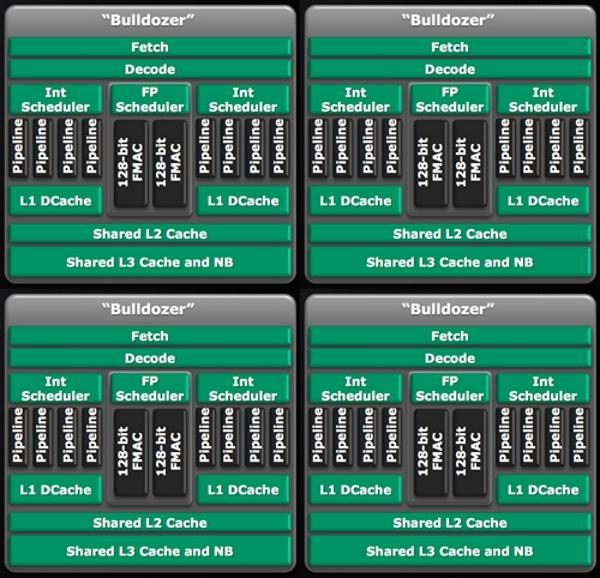Select Shared L2 Cache in the top-left module
The width and height of the screenshot is (600, 578).
(x=150, y=234)
